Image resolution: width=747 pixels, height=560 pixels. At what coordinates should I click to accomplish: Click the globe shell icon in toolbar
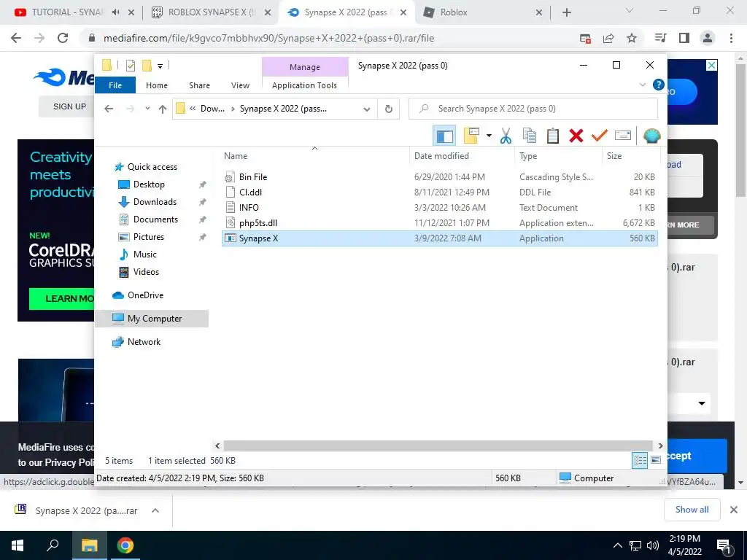(x=651, y=136)
